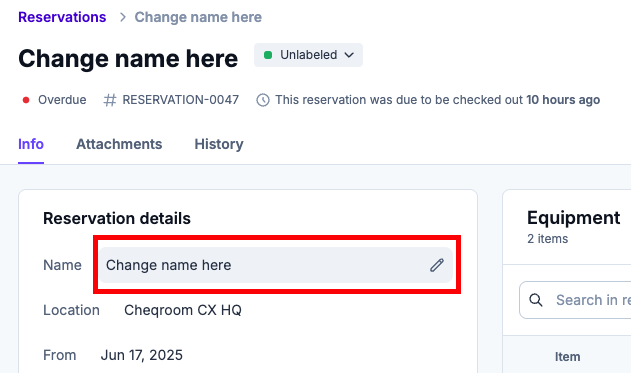Image resolution: width=631 pixels, height=373 pixels.
Task: Go back to Reservations breadcrumb link
Action: tap(62, 17)
